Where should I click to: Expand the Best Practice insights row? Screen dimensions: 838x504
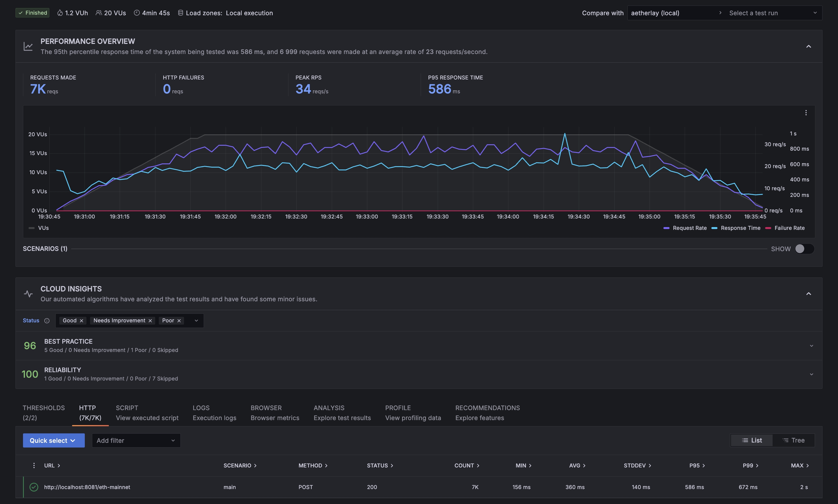811,346
